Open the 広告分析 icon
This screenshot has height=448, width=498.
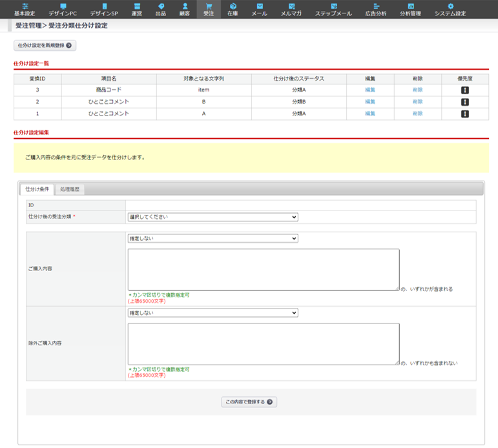(377, 6)
